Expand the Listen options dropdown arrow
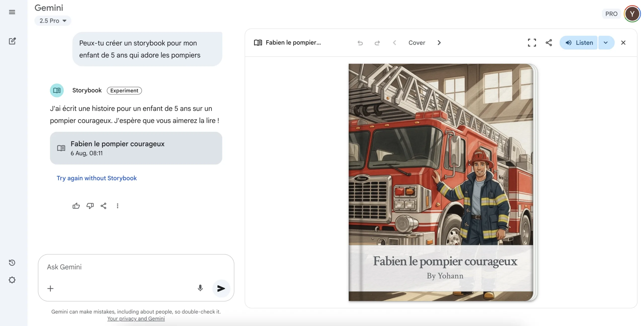 [x=606, y=43]
